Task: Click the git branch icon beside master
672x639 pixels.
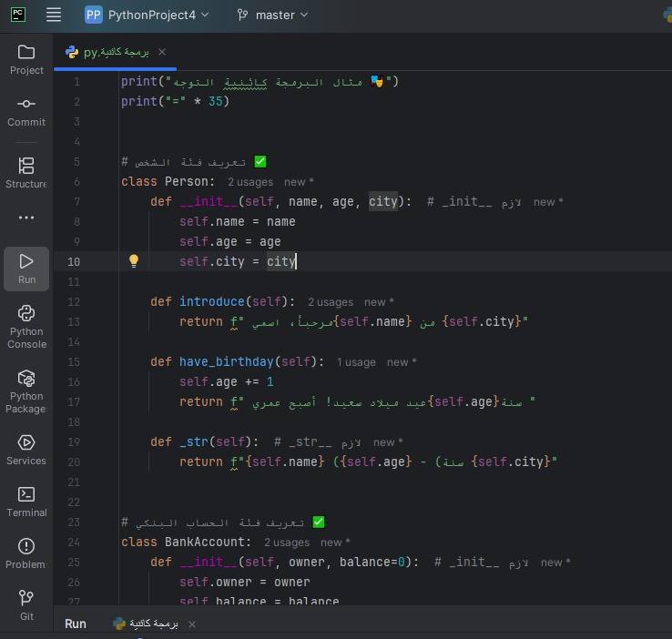Action: click(242, 15)
